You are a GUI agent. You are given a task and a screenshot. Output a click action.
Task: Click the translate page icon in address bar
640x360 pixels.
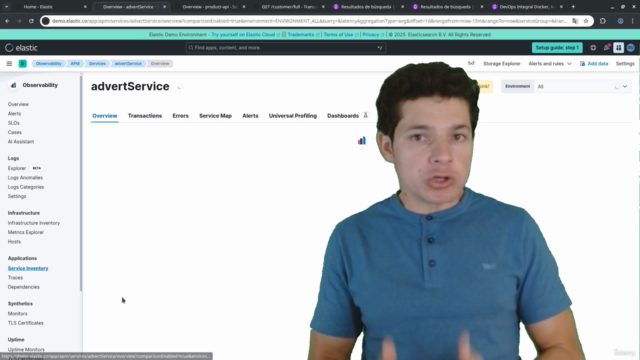(x=575, y=21)
